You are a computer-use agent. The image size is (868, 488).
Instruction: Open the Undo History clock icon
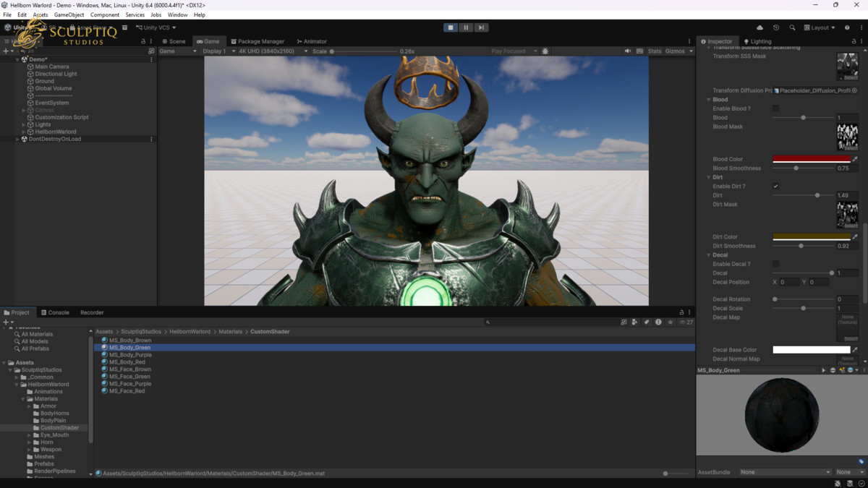pos(776,27)
